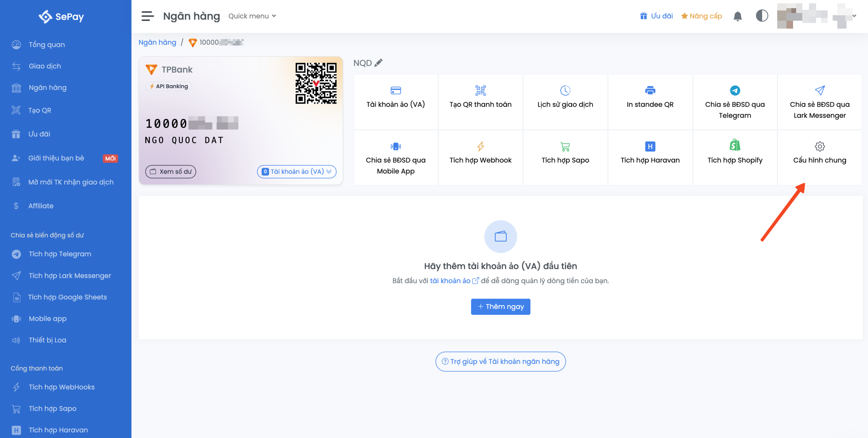This screenshot has width=868, height=438.
Task: Toggle Chia sẻ BĐSD qua Mobile App
Action: click(x=395, y=158)
